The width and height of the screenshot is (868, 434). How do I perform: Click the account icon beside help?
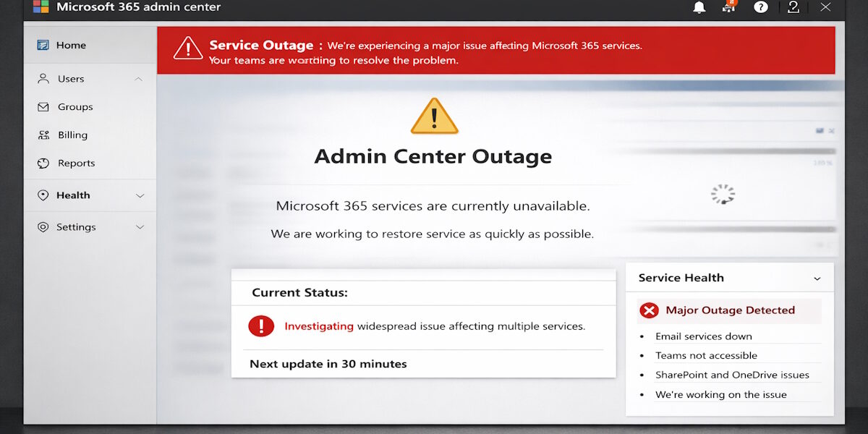(x=793, y=7)
